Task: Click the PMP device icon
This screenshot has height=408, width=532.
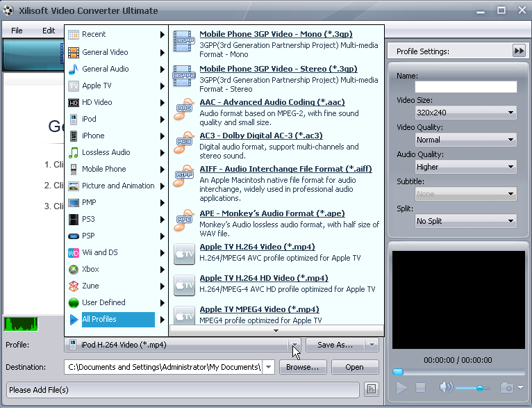Action: [x=74, y=203]
